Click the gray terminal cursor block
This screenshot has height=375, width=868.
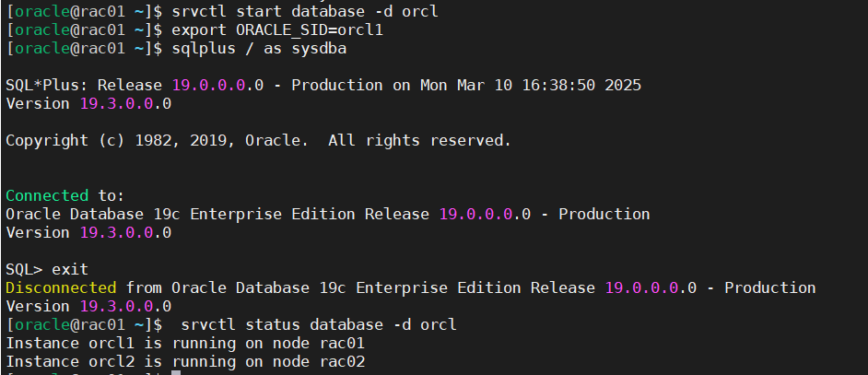click(176, 372)
